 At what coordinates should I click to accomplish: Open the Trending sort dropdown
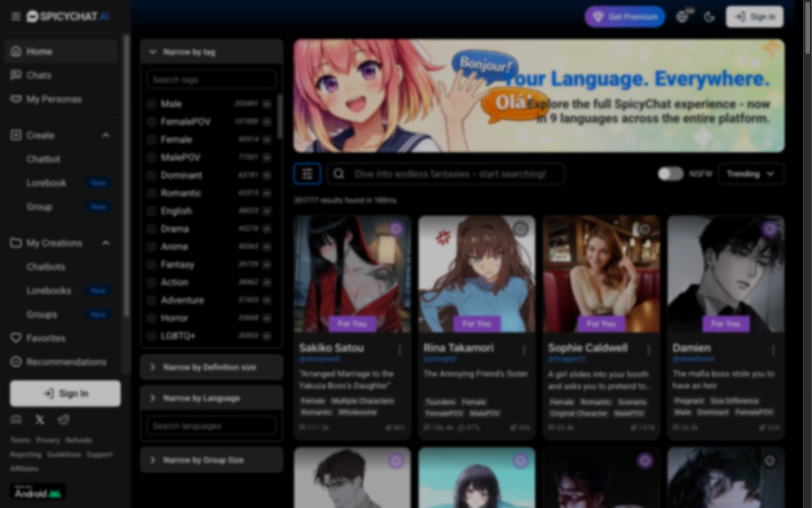pos(751,174)
